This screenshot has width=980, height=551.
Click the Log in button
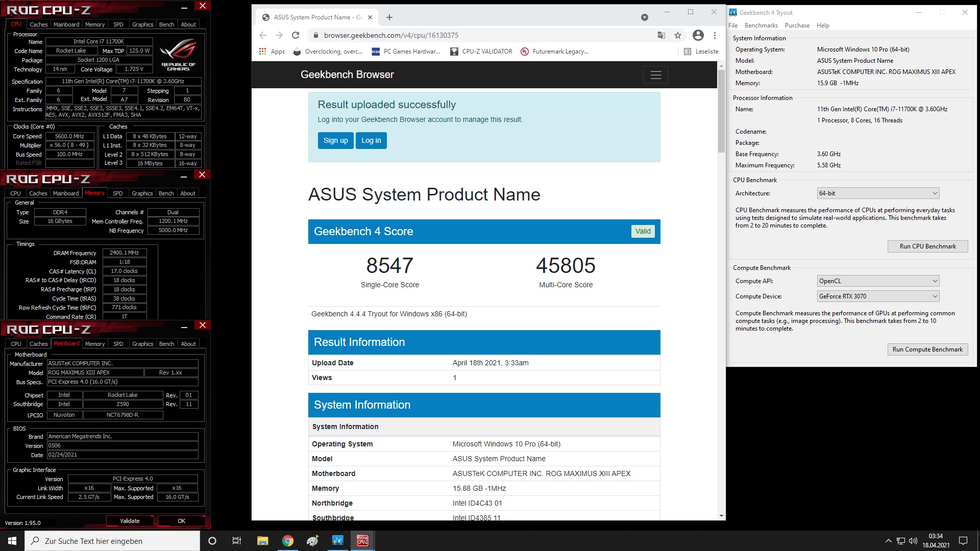(x=372, y=141)
